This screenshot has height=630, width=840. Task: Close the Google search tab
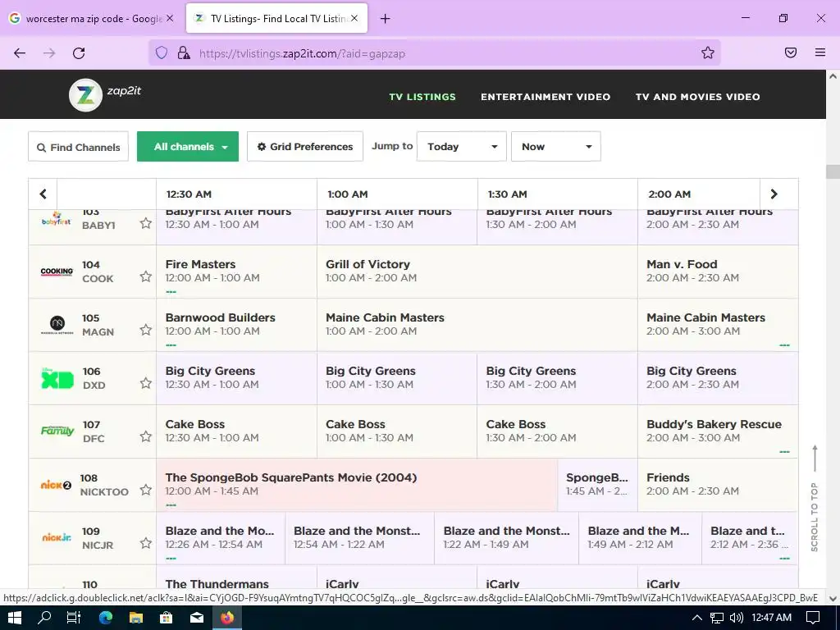(x=170, y=18)
